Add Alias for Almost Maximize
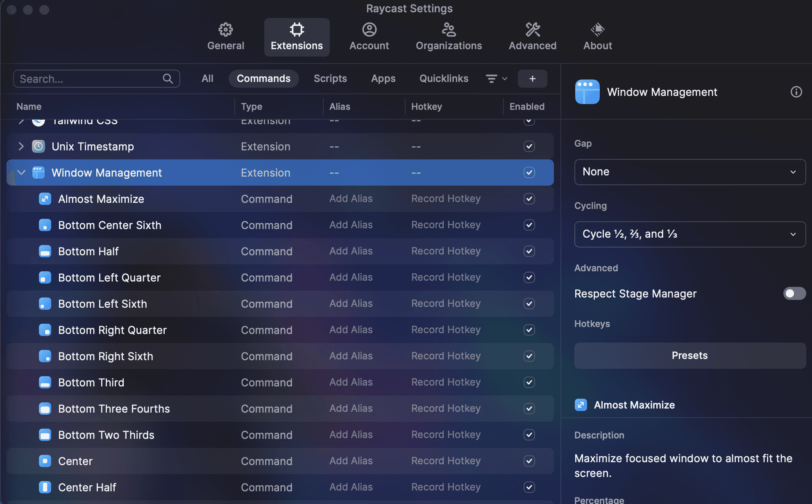 351,199
